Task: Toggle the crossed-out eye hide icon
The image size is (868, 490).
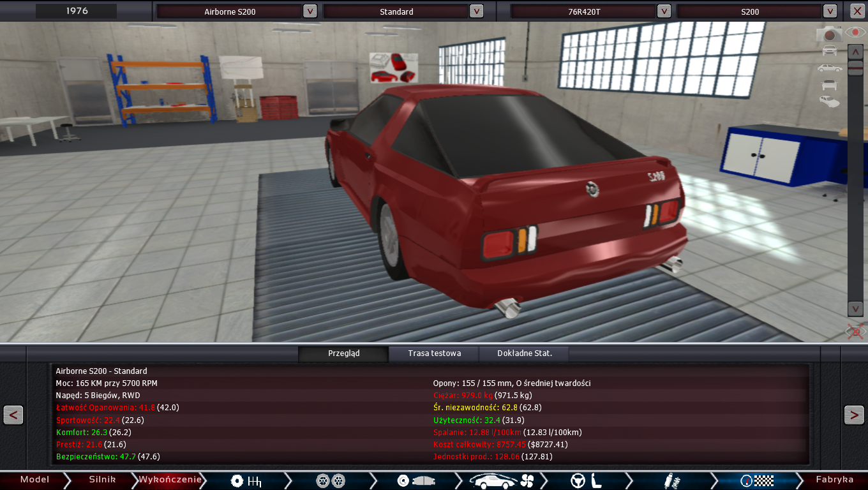Action: 855,331
